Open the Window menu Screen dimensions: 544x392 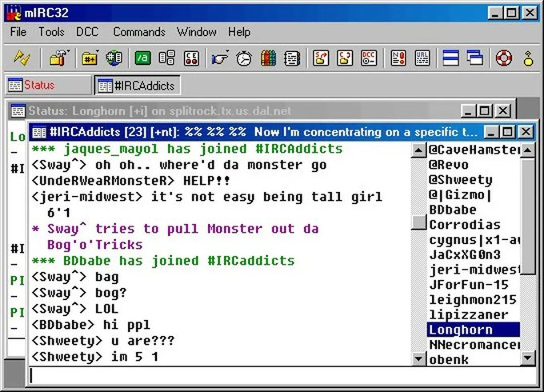[197, 32]
